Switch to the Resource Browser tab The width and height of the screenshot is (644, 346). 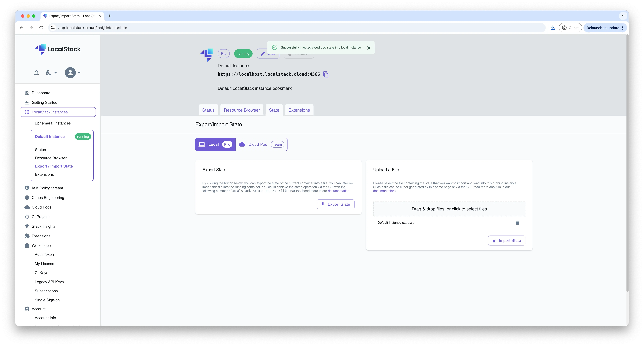click(242, 110)
